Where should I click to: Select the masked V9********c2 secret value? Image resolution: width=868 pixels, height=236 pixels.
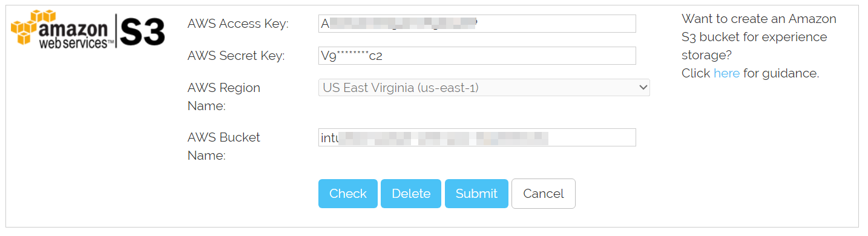click(x=352, y=56)
